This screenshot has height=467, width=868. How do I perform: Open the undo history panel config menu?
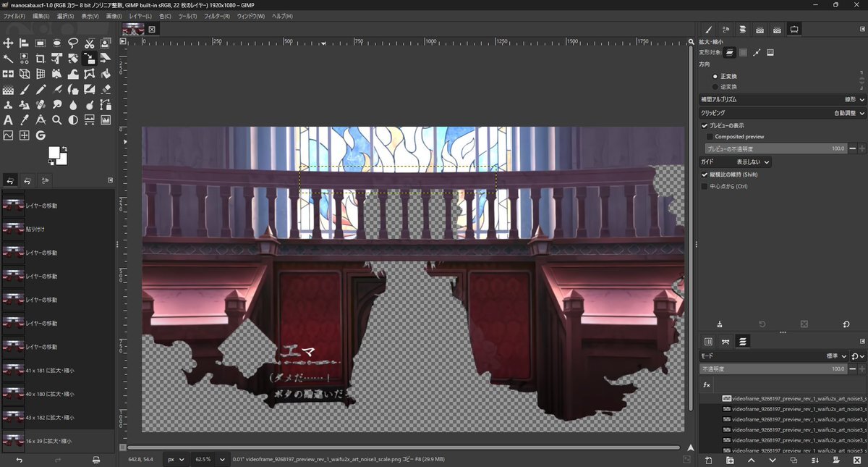[111, 180]
